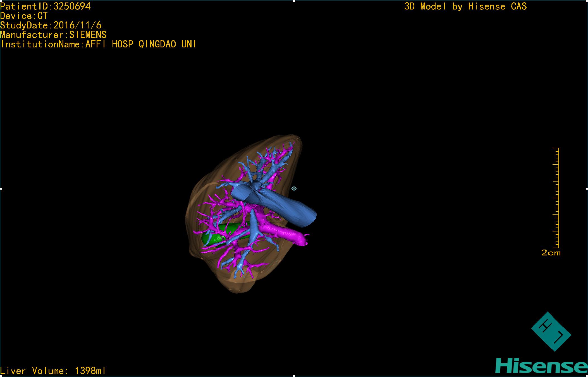Click the Device:CT text overlay
Viewport: 588px width, 377px height.
[24, 16]
